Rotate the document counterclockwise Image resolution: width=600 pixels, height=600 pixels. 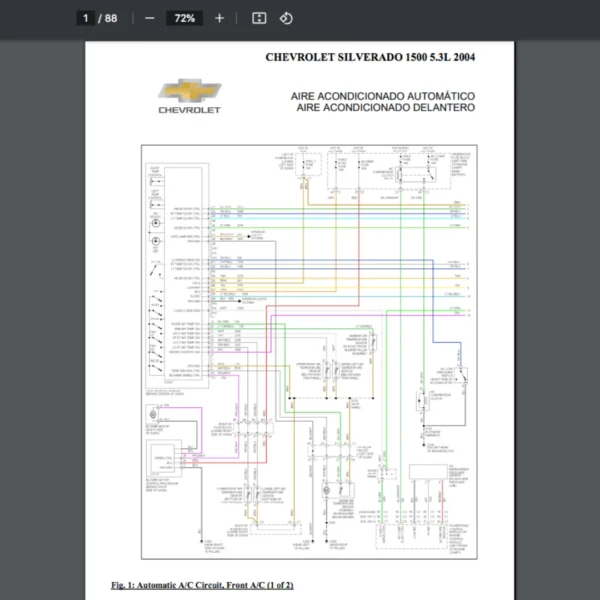(x=286, y=18)
